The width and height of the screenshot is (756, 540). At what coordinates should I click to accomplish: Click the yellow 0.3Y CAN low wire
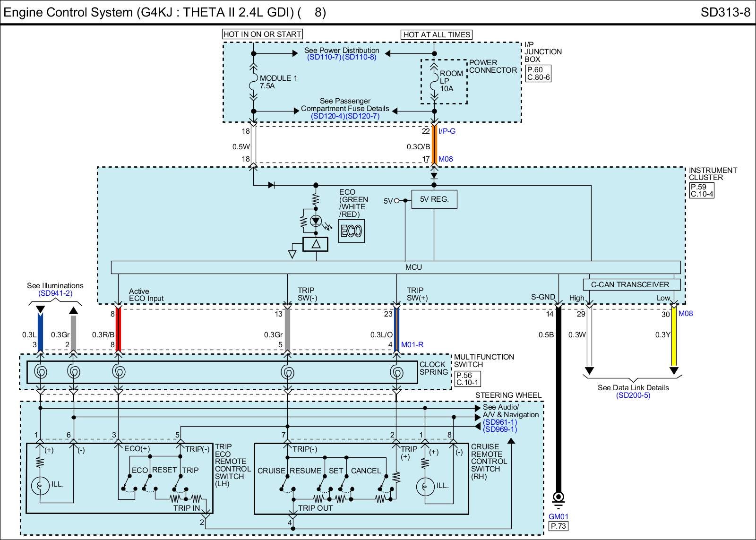pos(674,335)
